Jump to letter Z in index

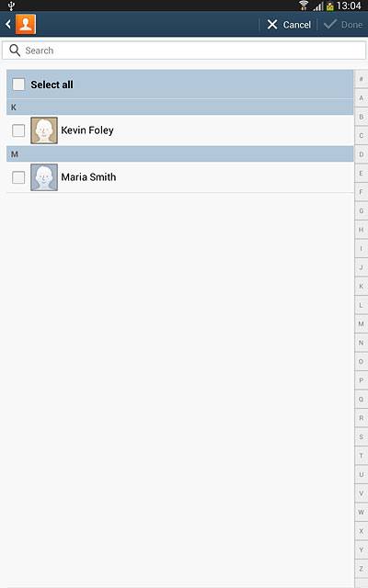coord(361,569)
